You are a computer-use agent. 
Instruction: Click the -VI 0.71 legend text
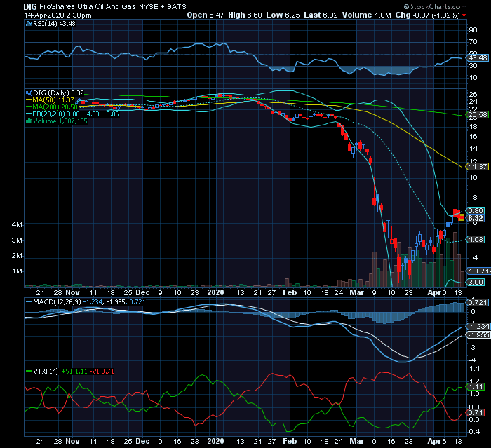(102, 372)
